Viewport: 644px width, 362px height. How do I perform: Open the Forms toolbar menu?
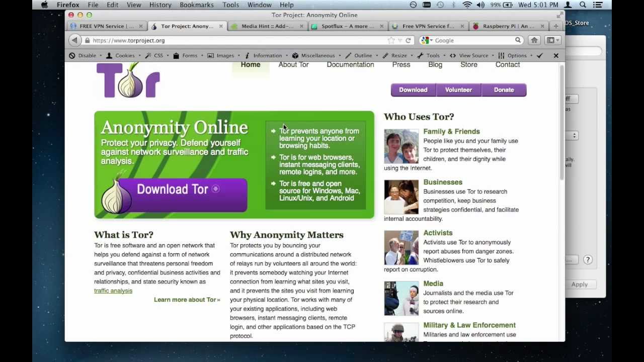point(188,56)
